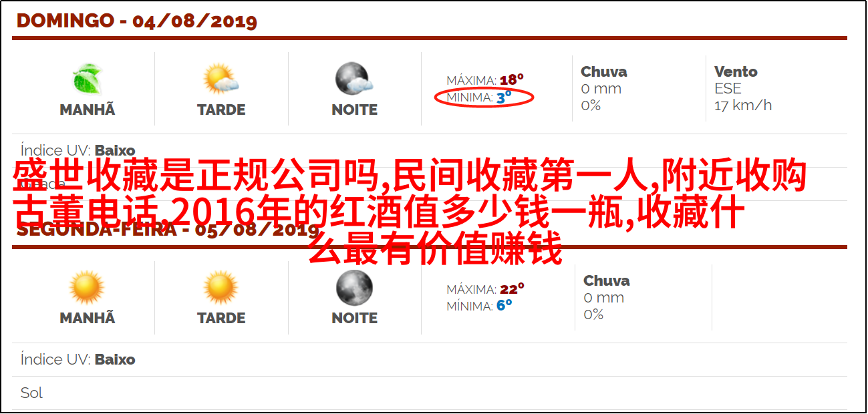
Task: Click the NOITE label under Monday
Action: click(354, 319)
